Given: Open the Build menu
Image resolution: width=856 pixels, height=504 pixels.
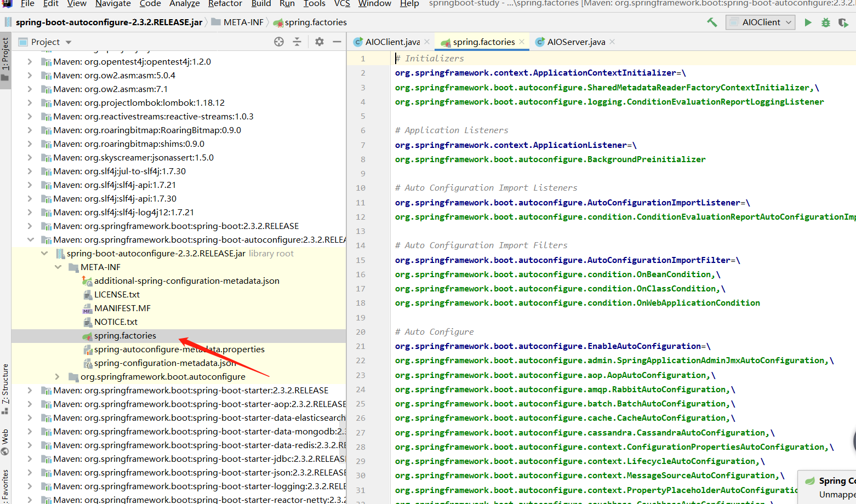Looking at the screenshot, I should coord(261,3).
